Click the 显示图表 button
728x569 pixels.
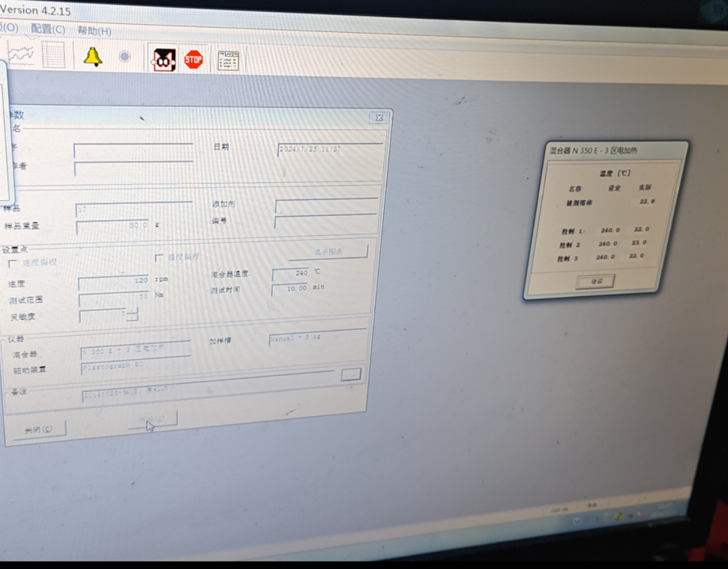click(x=328, y=251)
